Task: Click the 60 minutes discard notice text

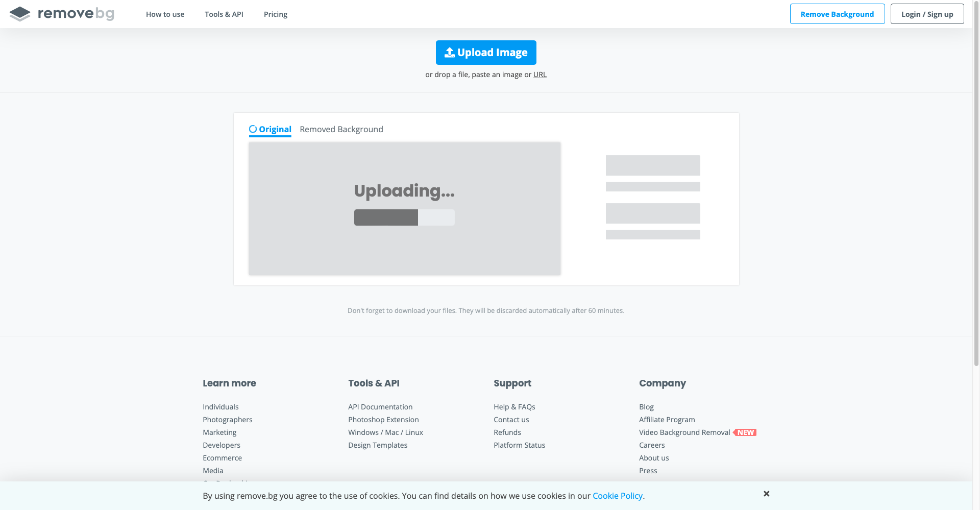Action: pyautogui.click(x=486, y=310)
